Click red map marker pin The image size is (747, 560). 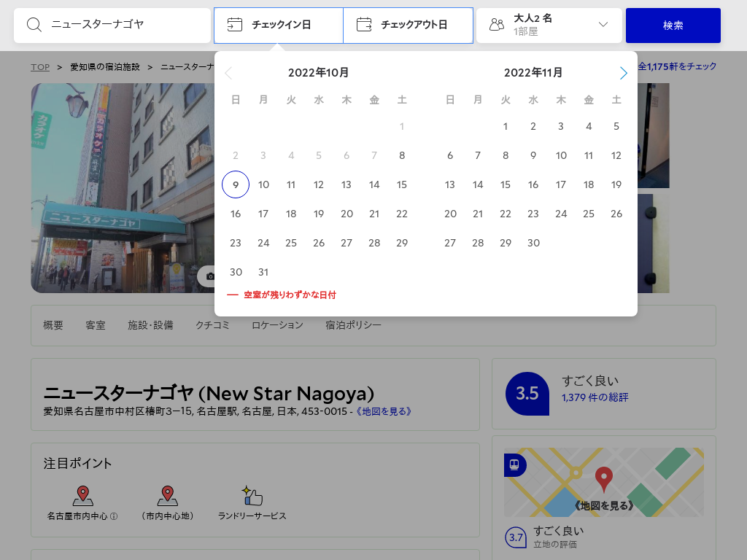(603, 478)
